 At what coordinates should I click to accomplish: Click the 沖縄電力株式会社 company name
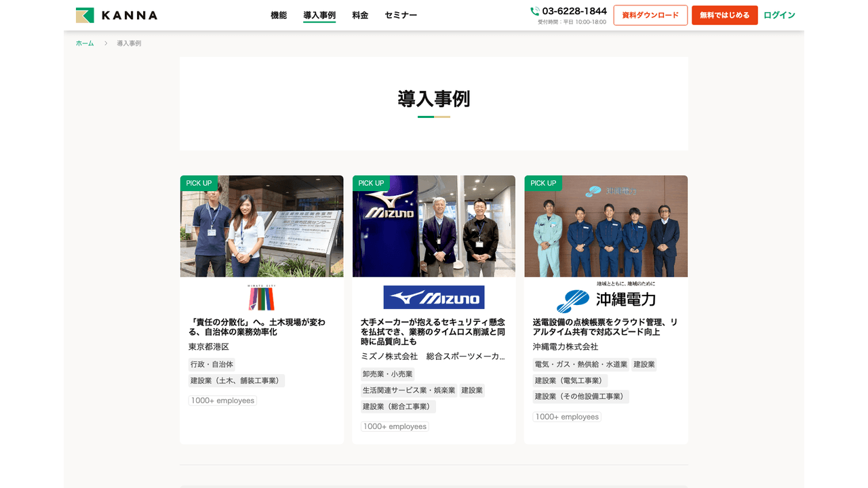click(566, 347)
